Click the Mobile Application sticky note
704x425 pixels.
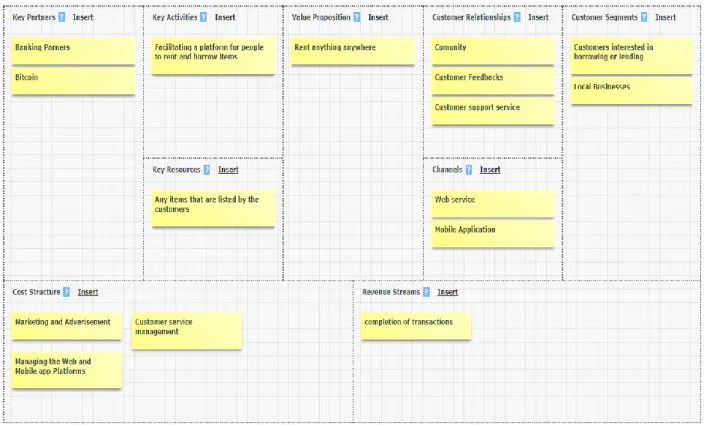(493, 234)
